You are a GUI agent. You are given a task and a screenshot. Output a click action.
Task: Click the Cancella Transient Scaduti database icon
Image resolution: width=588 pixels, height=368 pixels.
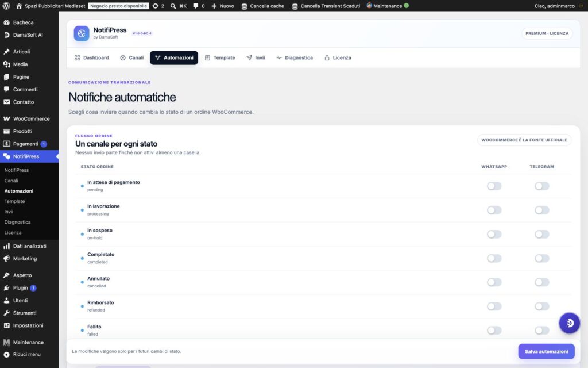click(x=295, y=6)
